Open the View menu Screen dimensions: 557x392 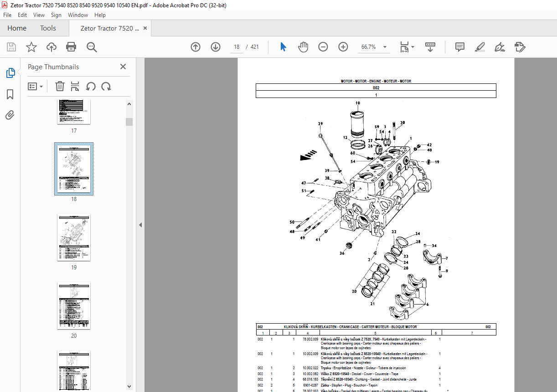pyautogui.click(x=39, y=15)
